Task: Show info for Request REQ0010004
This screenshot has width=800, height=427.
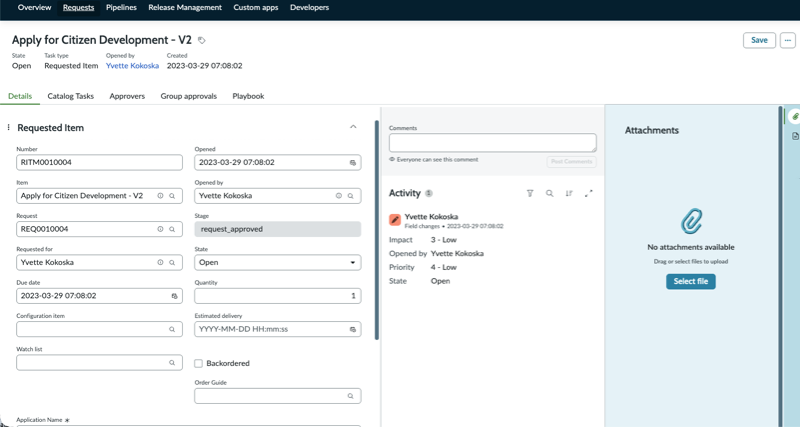Action: 160,229
